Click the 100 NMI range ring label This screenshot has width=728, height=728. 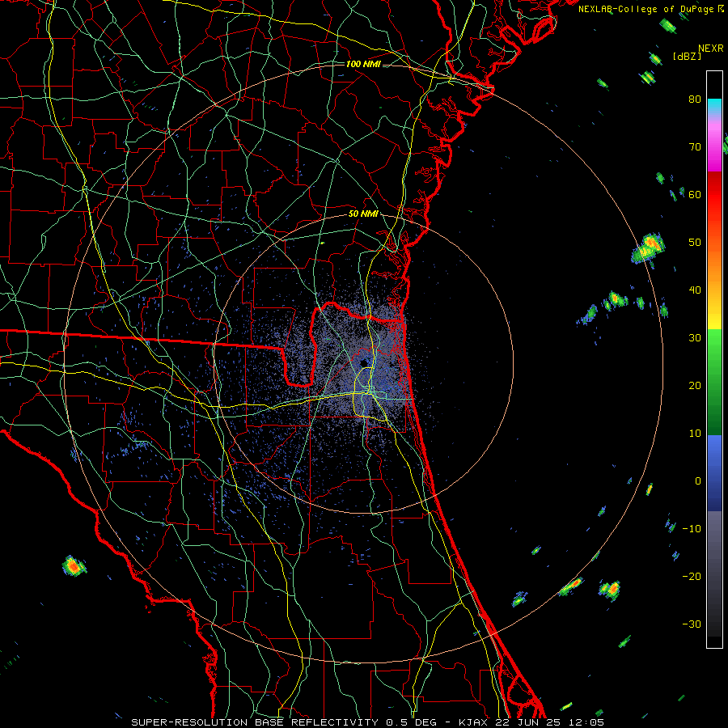[363, 64]
